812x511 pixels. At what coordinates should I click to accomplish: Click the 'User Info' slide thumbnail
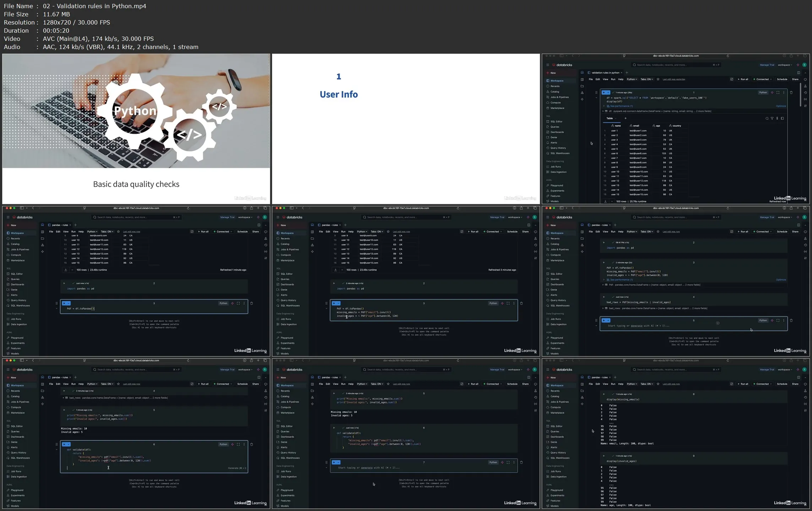pos(405,129)
